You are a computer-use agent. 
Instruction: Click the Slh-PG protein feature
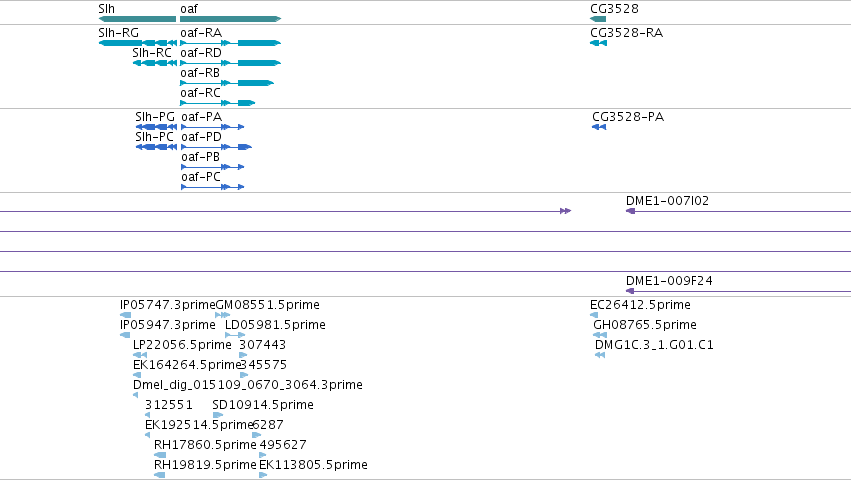(x=156, y=127)
